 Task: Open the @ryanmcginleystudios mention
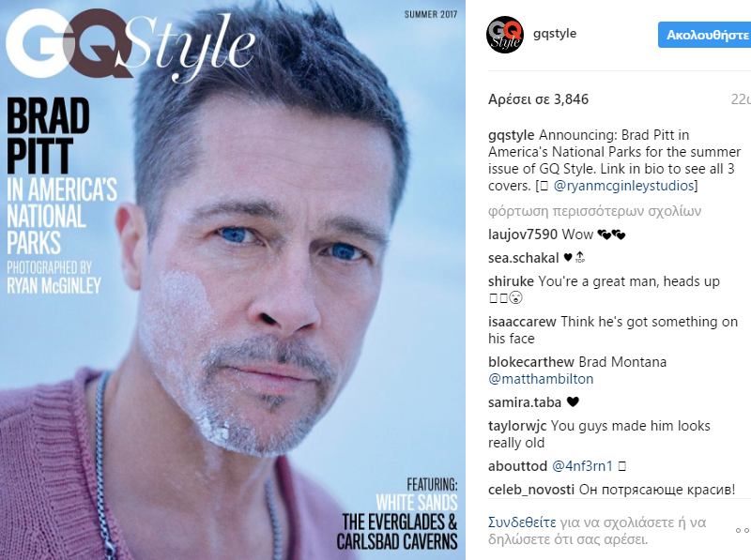point(623,186)
